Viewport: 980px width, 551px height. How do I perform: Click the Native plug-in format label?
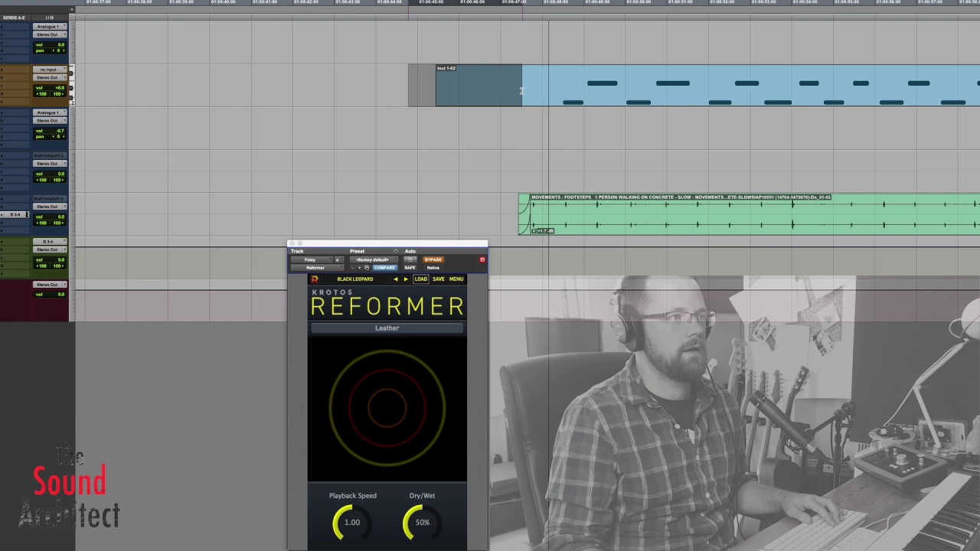pos(433,268)
